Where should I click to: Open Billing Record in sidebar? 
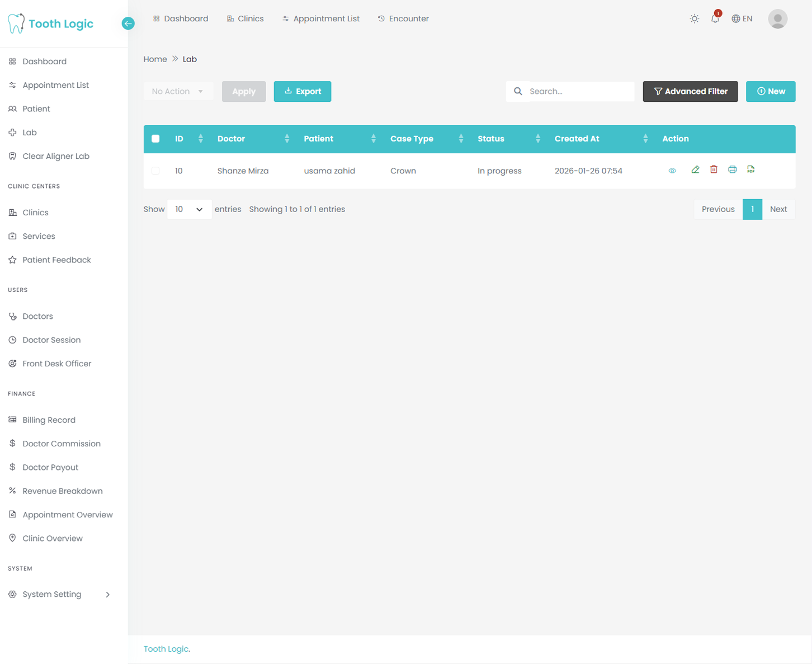[x=49, y=420]
